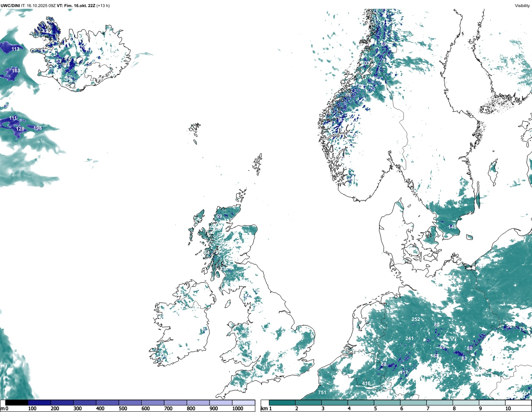Click the '198' visibility value label
532x412 pixels.
point(38,128)
